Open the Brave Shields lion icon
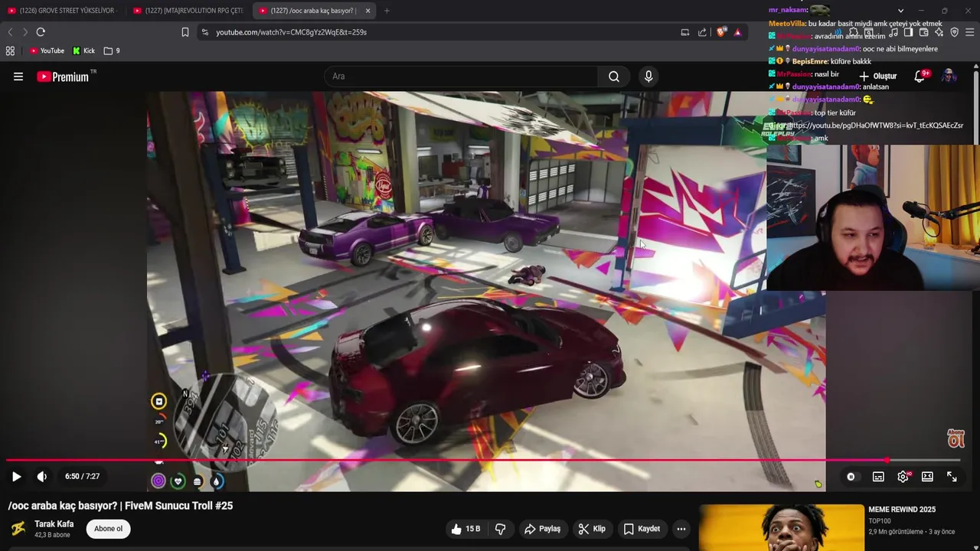The width and height of the screenshot is (980, 551). pyautogui.click(x=721, y=32)
